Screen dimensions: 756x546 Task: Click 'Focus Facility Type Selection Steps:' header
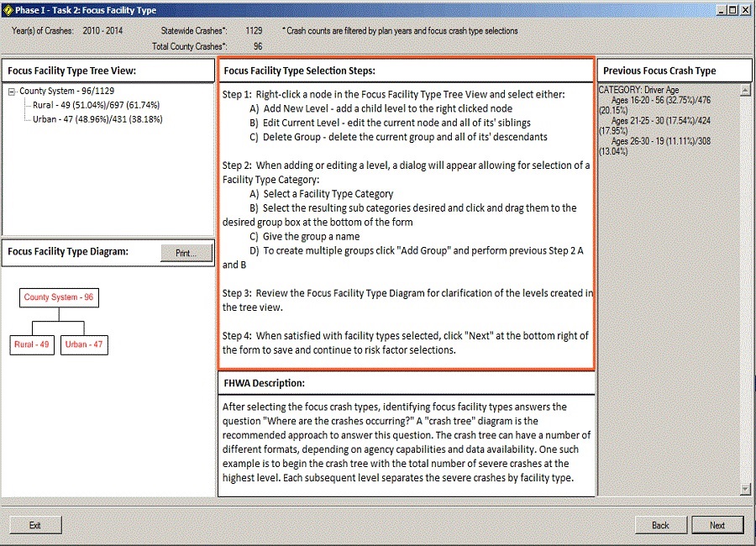tap(299, 71)
